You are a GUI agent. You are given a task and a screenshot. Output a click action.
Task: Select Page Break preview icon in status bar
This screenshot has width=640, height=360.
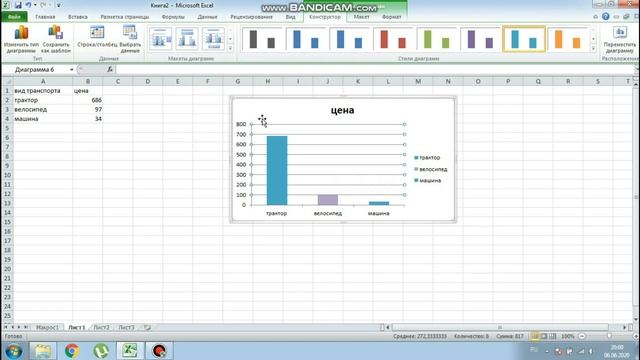pyautogui.click(x=553, y=336)
